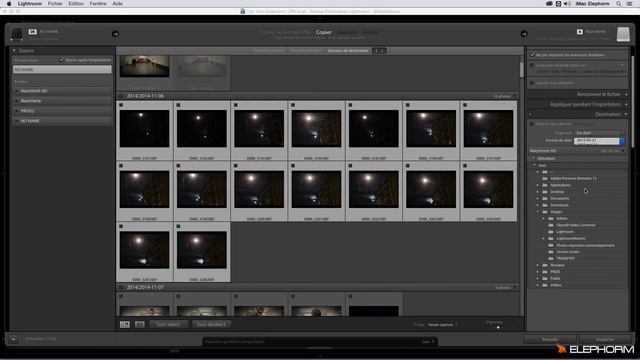Toggle eject after import checkbox
This screenshot has width=640, height=360.
click(x=61, y=60)
